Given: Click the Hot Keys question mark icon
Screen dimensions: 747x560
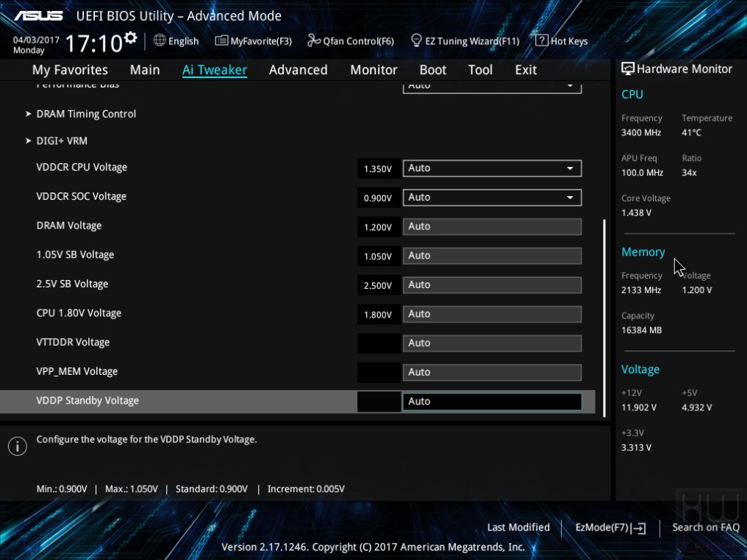Looking at the screenshot, I should click(x=541, y=40).
